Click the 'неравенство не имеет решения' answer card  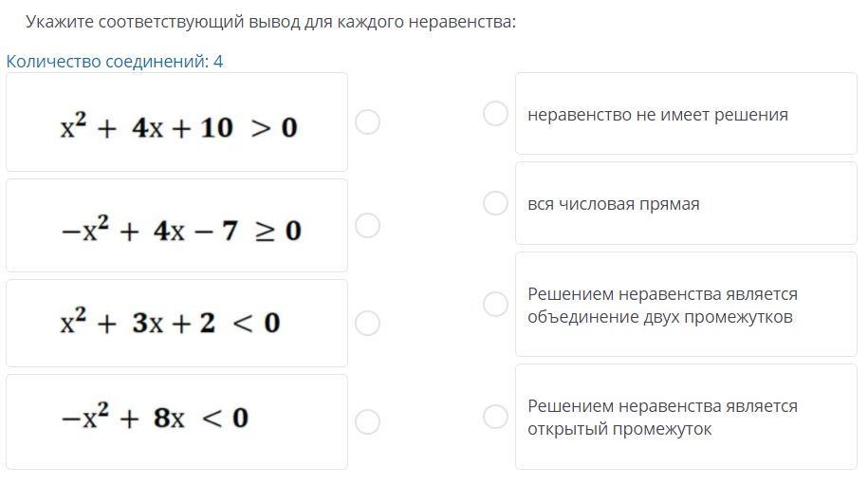click(685, 114)
